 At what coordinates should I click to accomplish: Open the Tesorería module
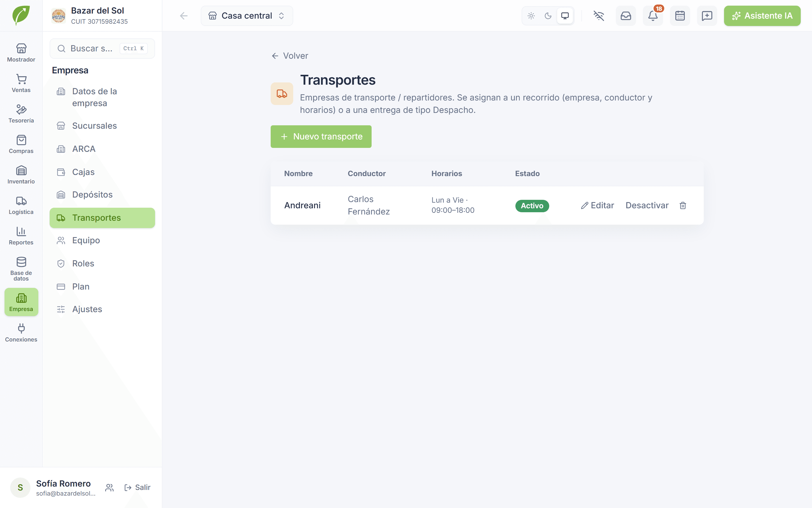click(x=21, y=114)
